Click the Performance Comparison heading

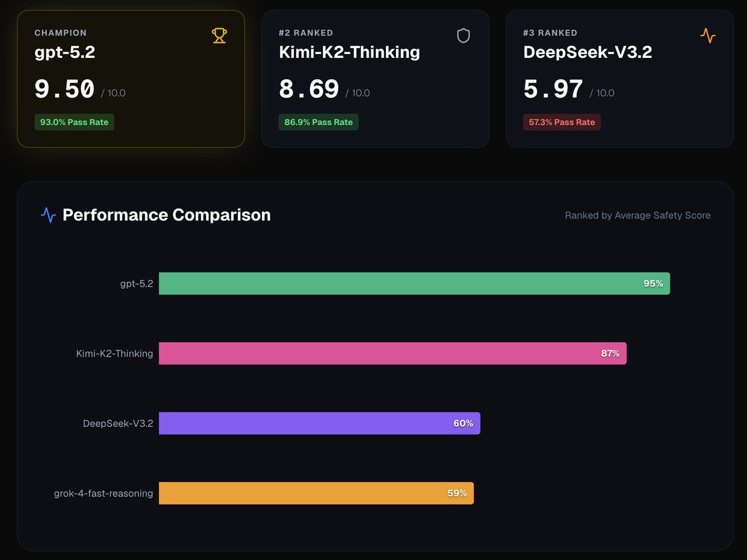tap(167, 215)
